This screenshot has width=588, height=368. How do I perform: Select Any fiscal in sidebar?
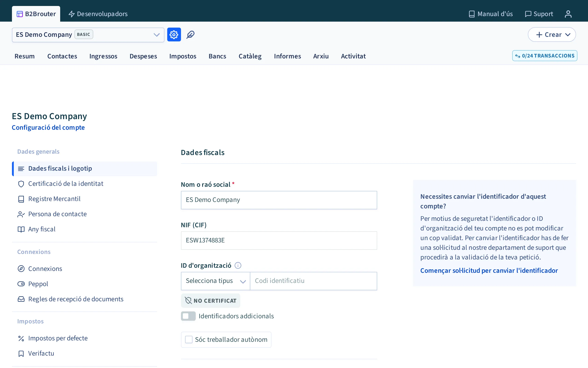pos(85,229)
